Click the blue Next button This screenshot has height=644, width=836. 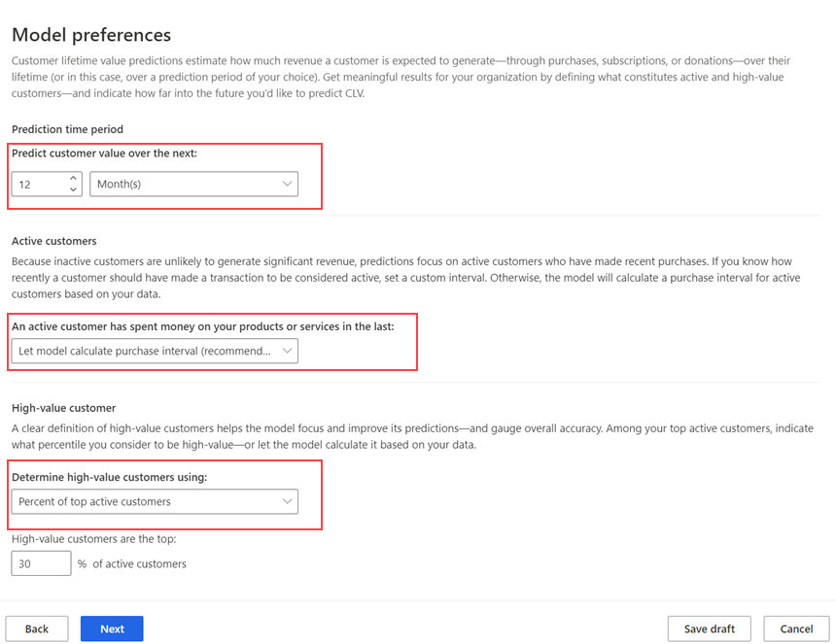(112, 628)
